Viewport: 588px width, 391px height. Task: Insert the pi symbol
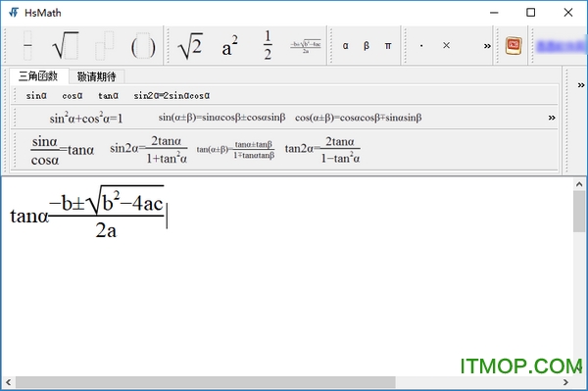(388, 46)
